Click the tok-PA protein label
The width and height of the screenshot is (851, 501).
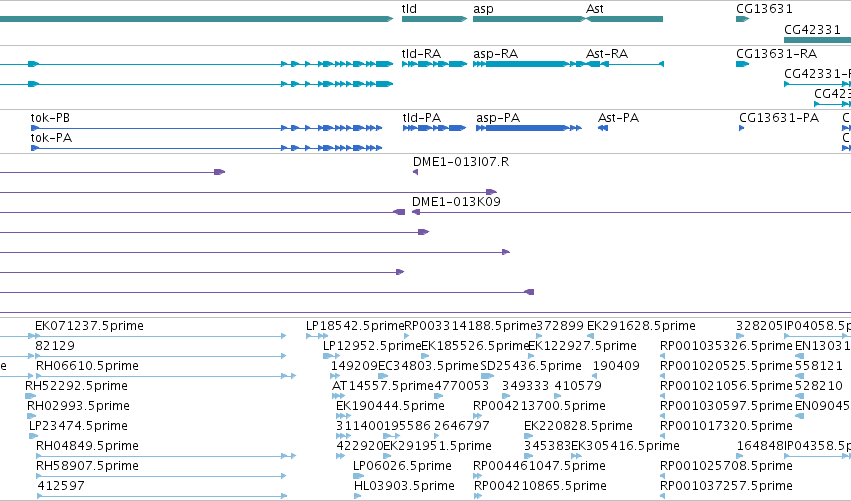pos(51,138)
